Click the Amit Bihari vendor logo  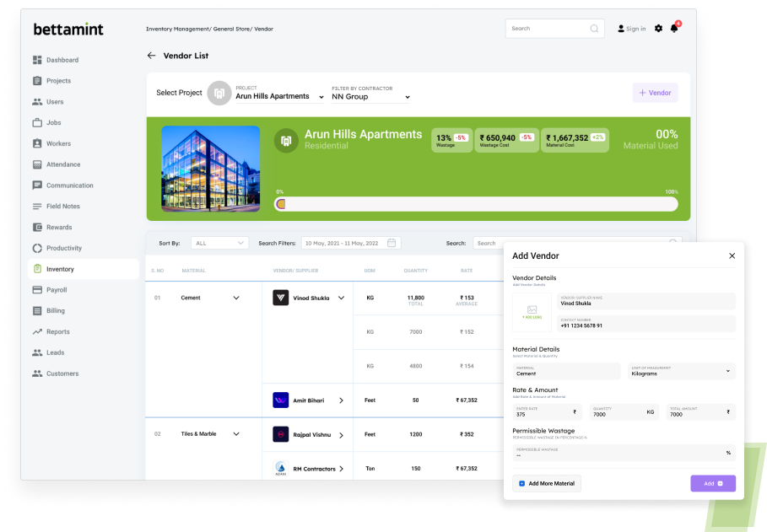(281, 400)
